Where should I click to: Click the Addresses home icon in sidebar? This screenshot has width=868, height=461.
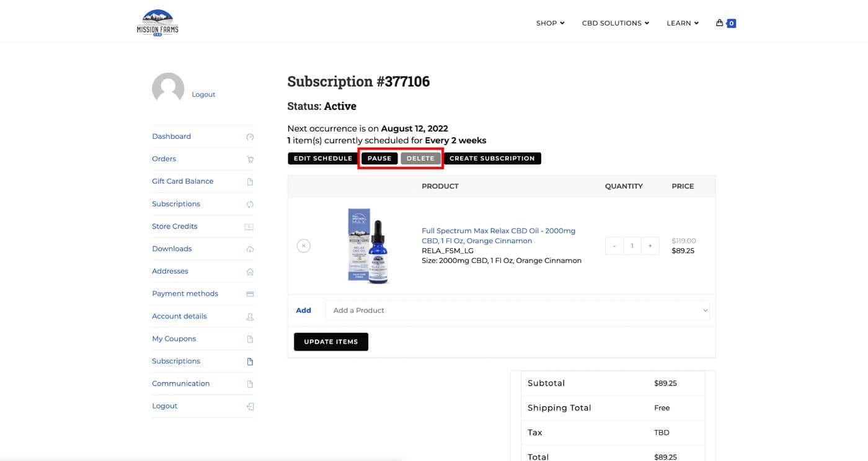250,272
